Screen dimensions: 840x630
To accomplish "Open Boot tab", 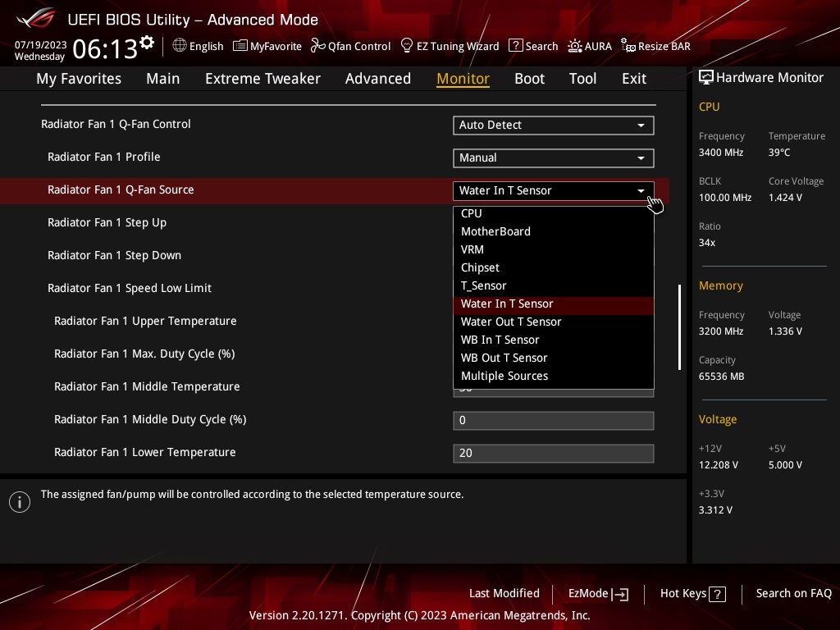I will 529,79.
